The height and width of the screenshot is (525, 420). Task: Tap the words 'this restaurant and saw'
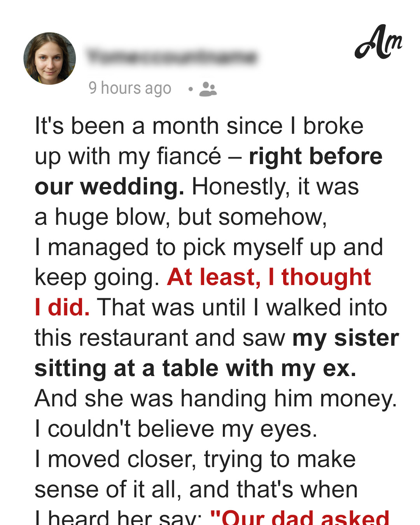pyautogui.click(x=160, y=338)
